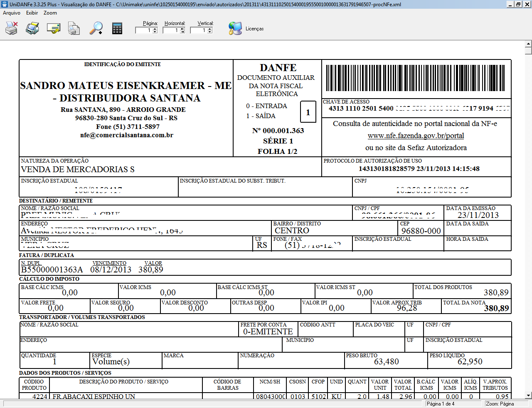Decrease the Página spinner value
532x408 pixels.
pyautogui.click(x=155, y=32)
